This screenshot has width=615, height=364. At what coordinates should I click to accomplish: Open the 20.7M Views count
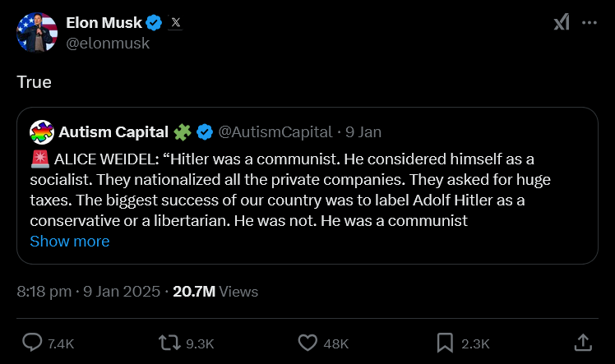coord(215,291)
